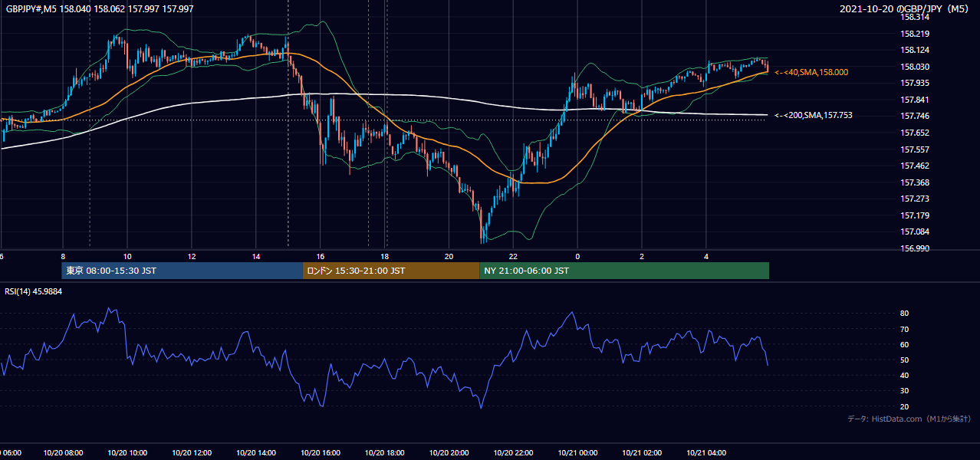The image size is (980, 460).
Task: Click the 10/20 16:00 time axis label
Action: 321,453
